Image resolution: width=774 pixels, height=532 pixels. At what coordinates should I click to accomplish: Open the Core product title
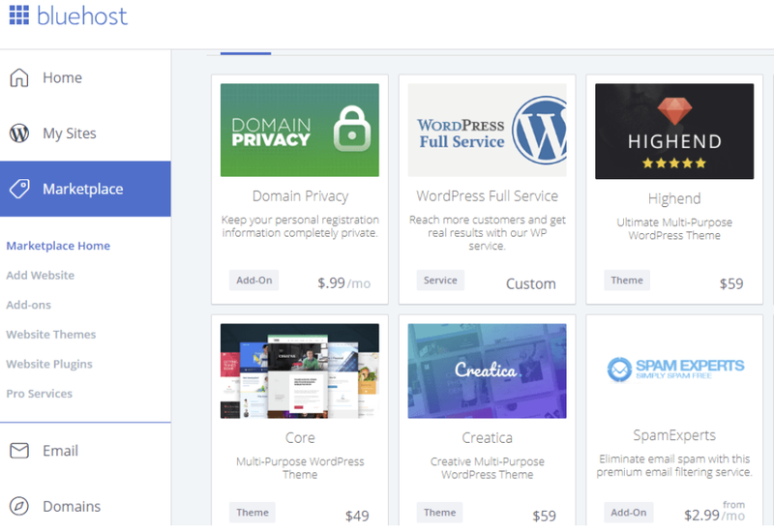point(300,438)
